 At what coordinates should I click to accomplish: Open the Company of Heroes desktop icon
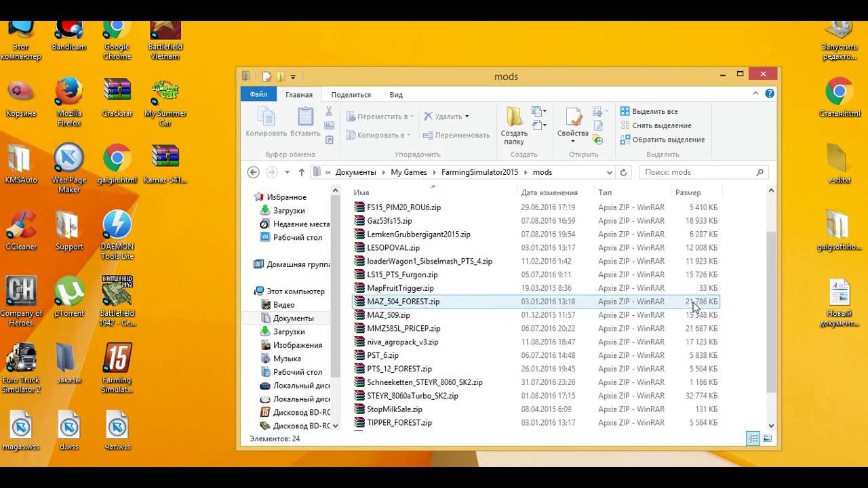coord(21,302)
